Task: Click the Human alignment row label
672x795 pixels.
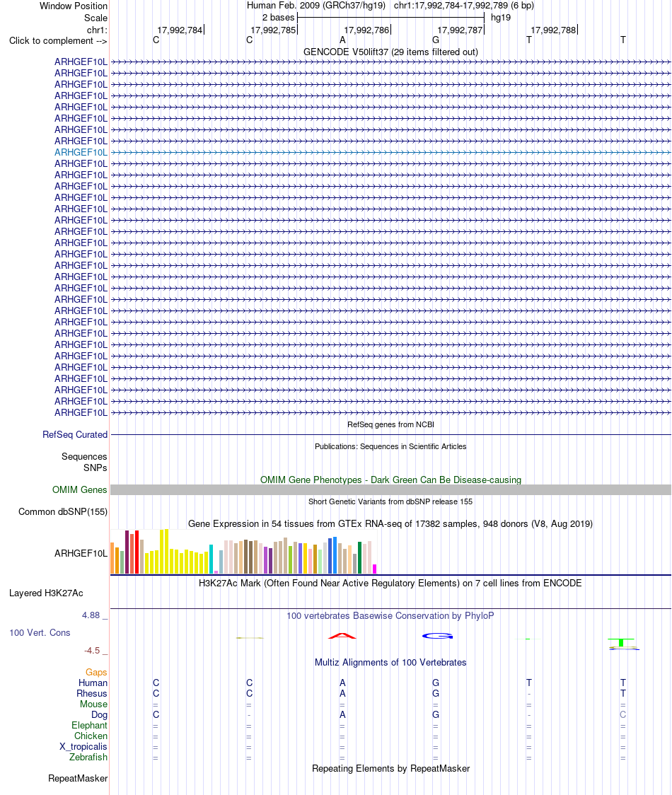Action: coord(93,683)
